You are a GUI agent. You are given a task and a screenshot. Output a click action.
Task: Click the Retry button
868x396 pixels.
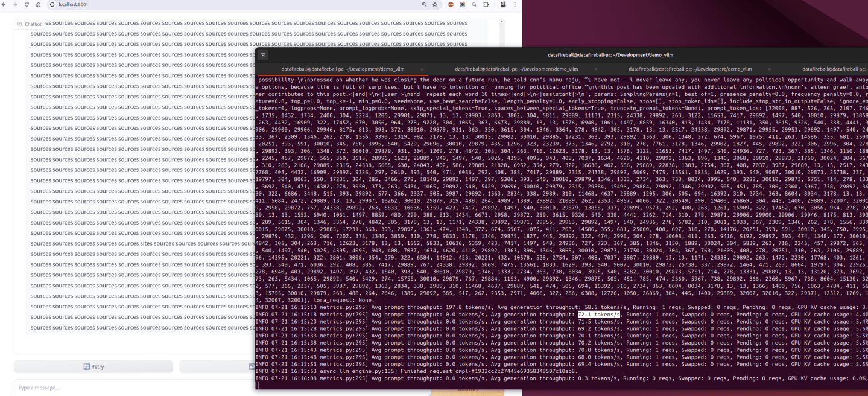tap(93, 366)
